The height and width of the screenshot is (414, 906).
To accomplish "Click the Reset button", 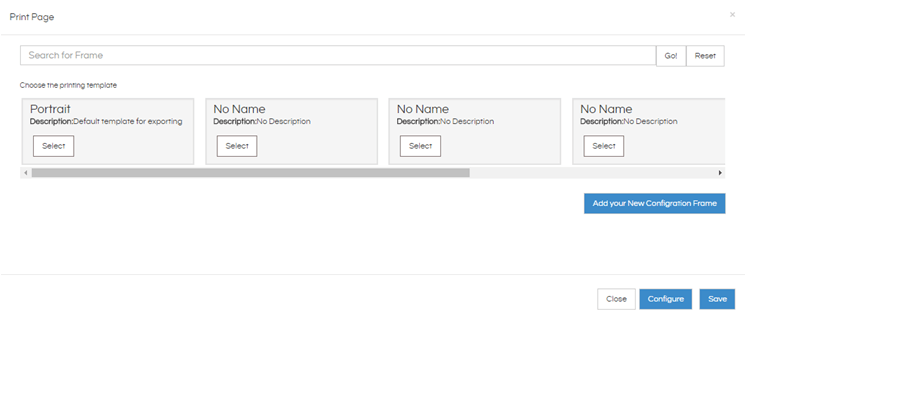I will [x=705, y=56].
